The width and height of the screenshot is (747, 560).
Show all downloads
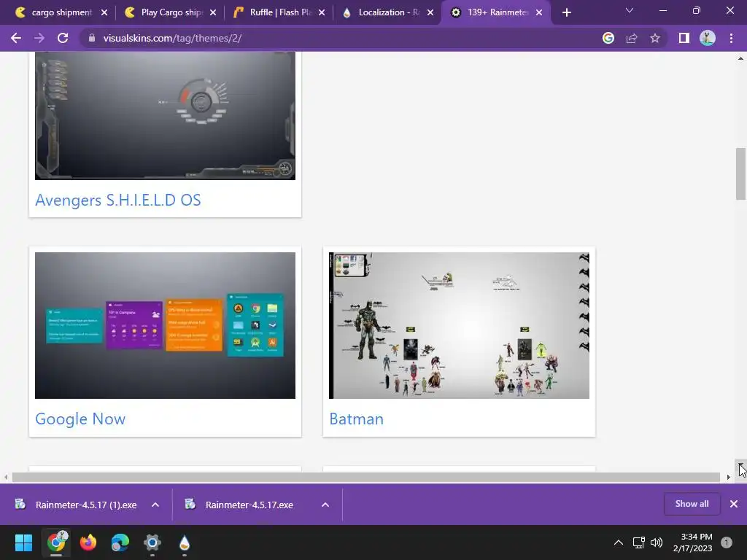click(x=692, y=504)
